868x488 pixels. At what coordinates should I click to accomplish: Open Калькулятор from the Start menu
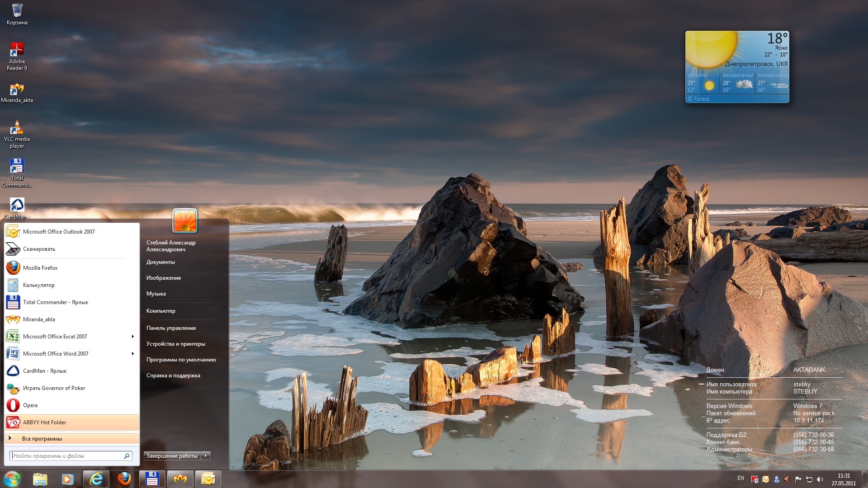[x=72, y=285]
